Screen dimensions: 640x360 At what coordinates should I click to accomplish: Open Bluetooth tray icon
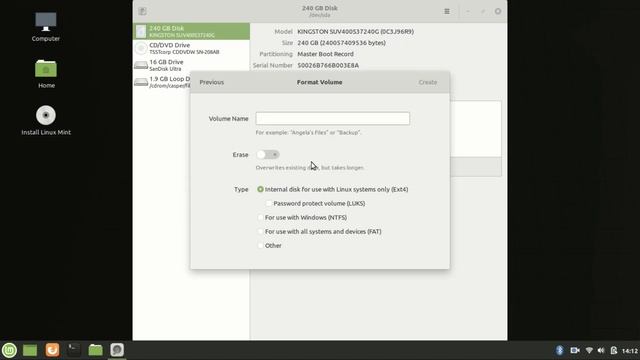[560, 350]
